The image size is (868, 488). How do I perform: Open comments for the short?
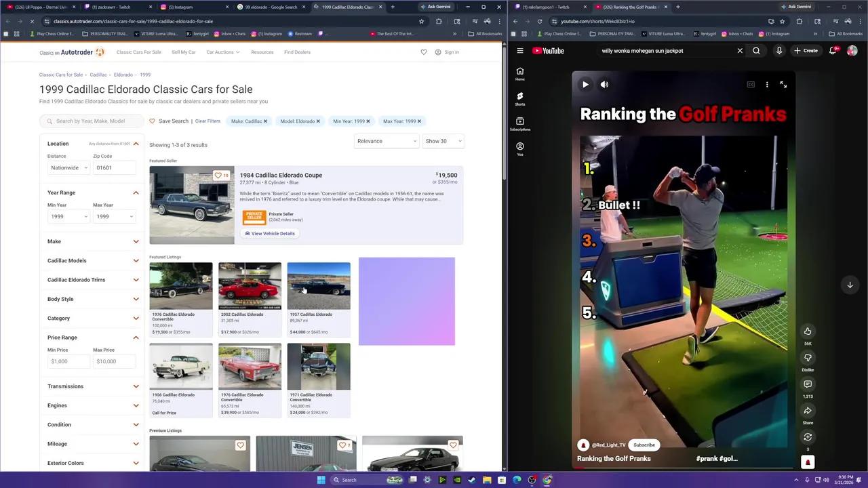(x=808, y=384)
